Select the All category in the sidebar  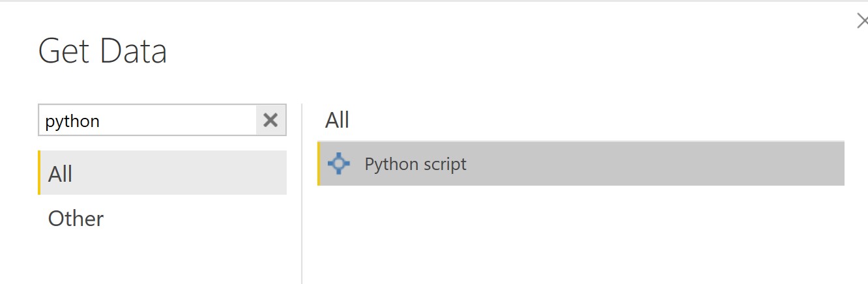pyautogui.click(x=162, y=173)
